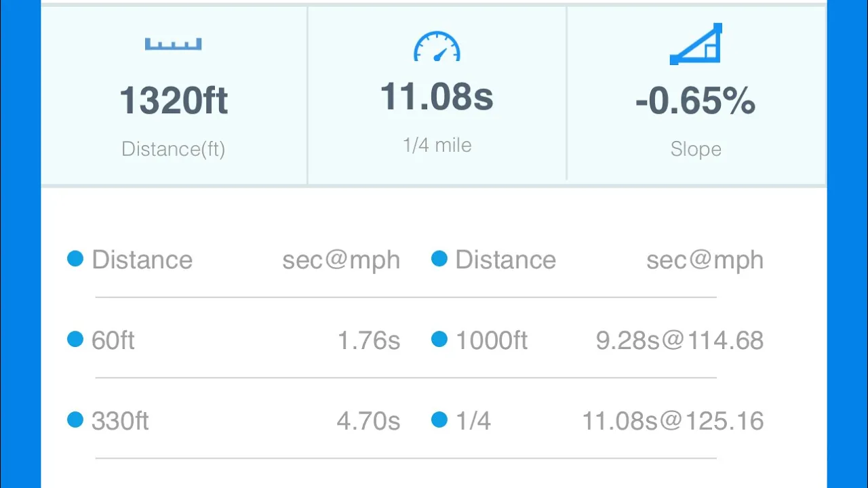The width and height of the screenshot is (868, 488).
Task: Open the 1000ft split row
Action: click(x=597, y=340)
